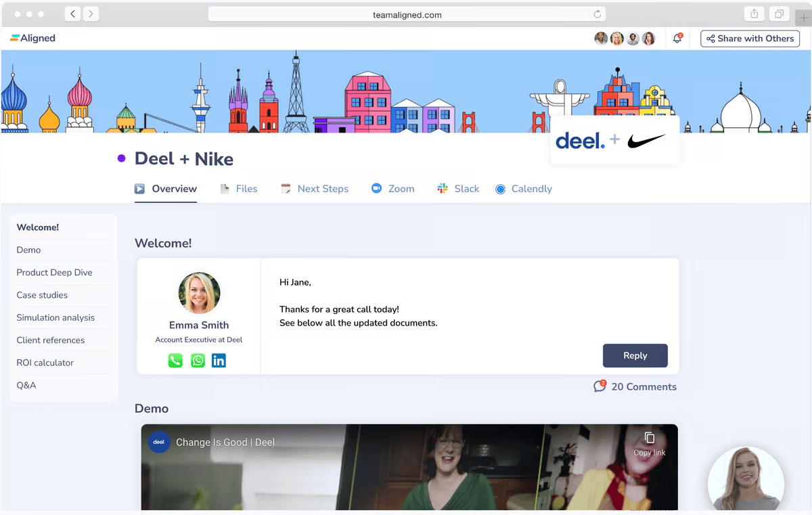The width and height of the screenshot is (812, 515).
Task: Click the browser share icon
Action: (754, 14)
